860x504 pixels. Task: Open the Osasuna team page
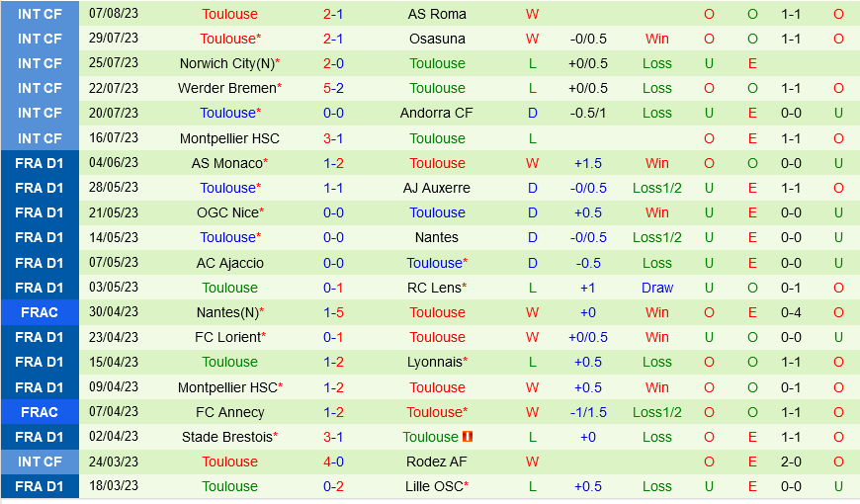coord(437,39)
